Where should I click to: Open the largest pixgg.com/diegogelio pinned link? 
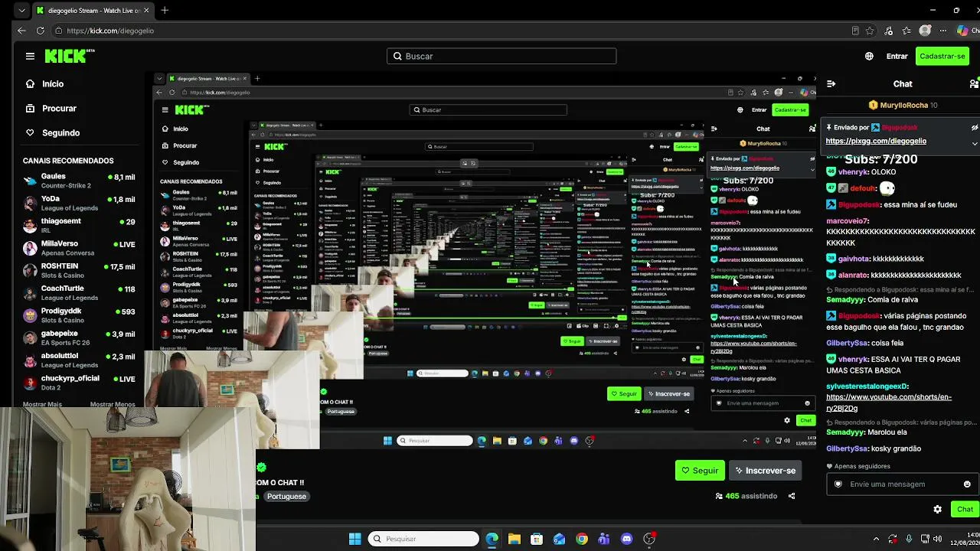(x=876, y=141)
